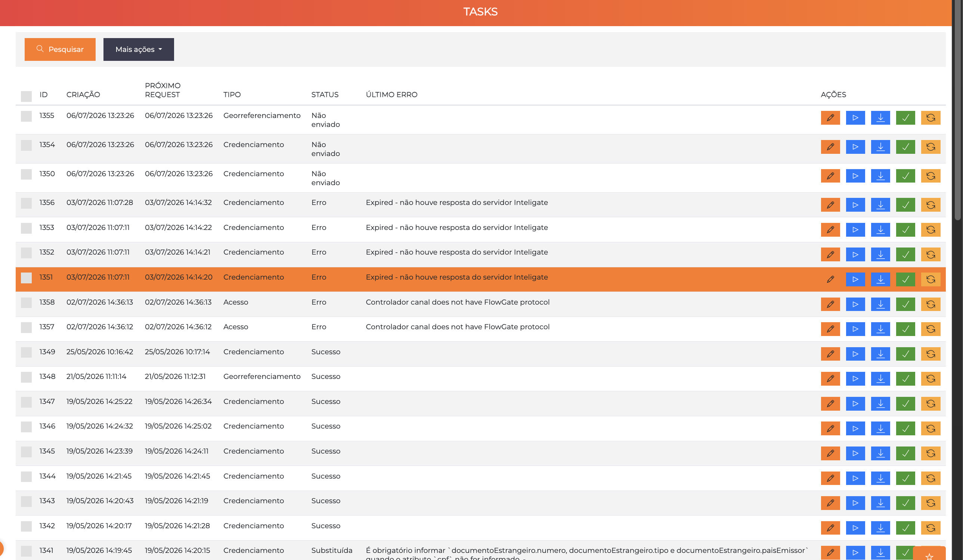Download task 1354 using the download icon
Image resolution: width=963 pixels, height=560 pixels.
coord(880,147)
